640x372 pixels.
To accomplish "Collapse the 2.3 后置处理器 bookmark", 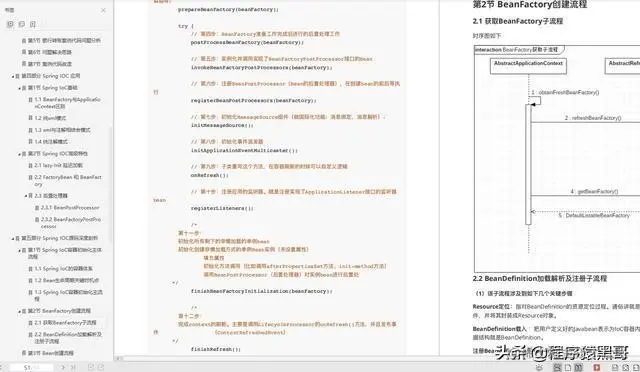I will pyautogui.click(x=26, y=196).
